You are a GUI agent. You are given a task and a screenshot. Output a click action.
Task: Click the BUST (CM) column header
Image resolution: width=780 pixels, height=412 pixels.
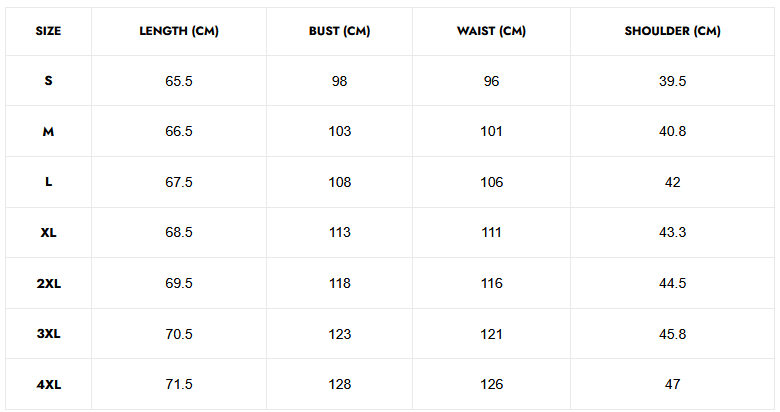point(340,31)
